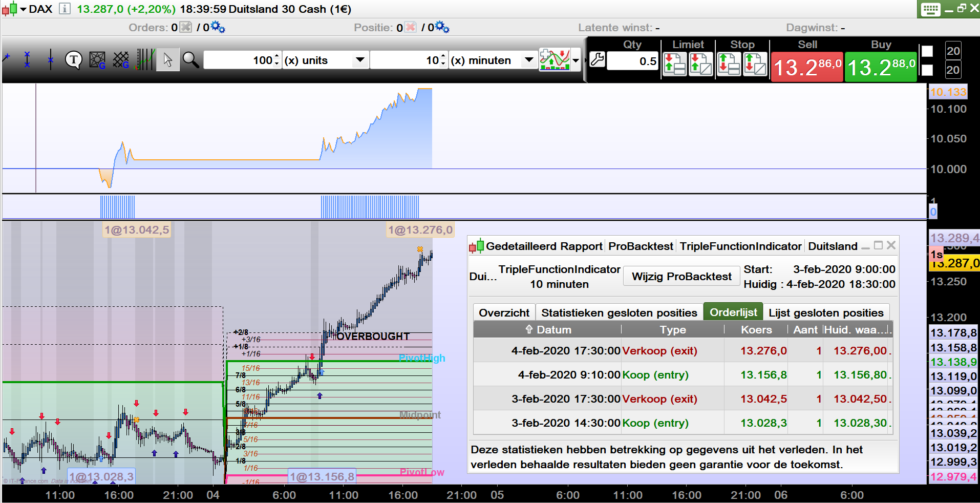Select the Orderlijst tab
The height and width of the screenshot is (503, 980).
click(x=733, y=312)
